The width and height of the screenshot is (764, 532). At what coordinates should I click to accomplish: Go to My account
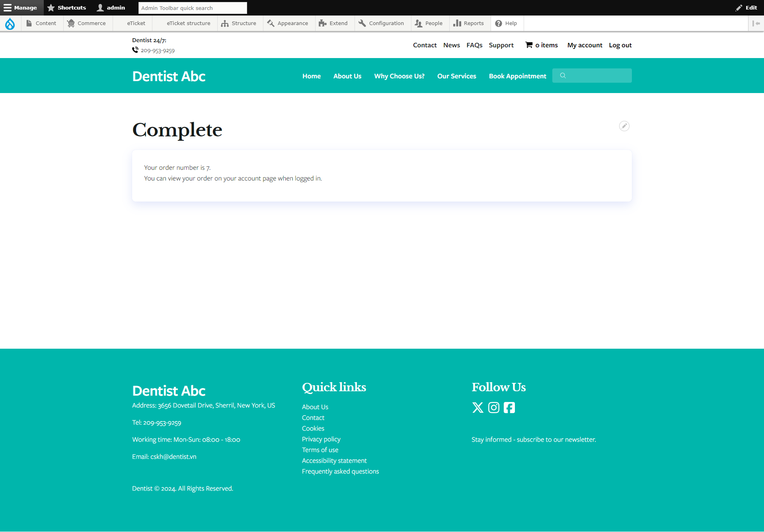point(585,45)
